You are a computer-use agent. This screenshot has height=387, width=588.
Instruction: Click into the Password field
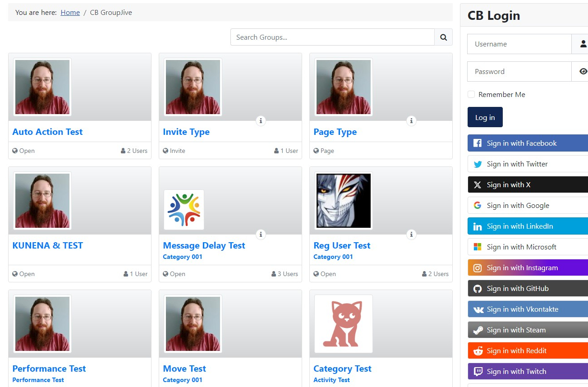click(x=519, y=71)
